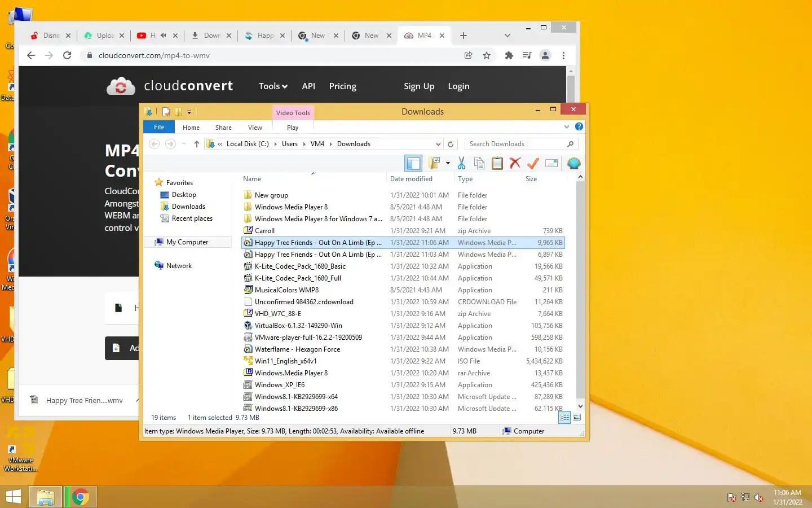
Task: Open a new Chrome tab with plus
Action: coord(464,36)
